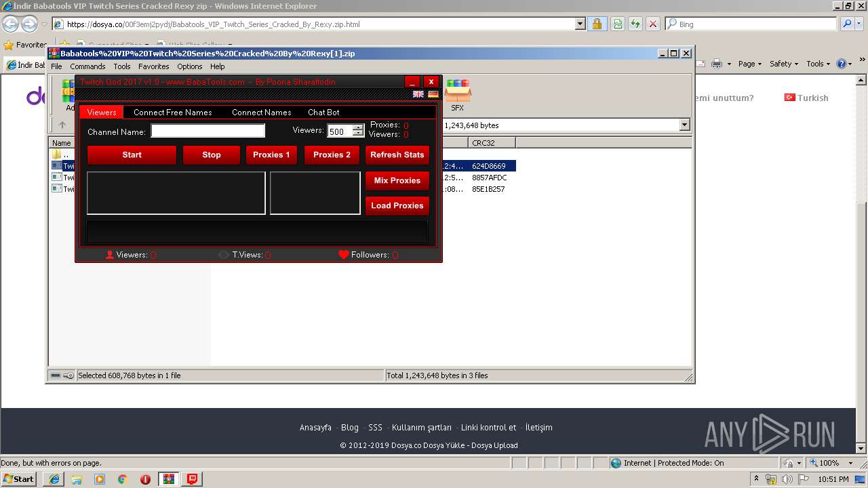
Task: Click the Refresh Stats button
Action: coord(397,155)
